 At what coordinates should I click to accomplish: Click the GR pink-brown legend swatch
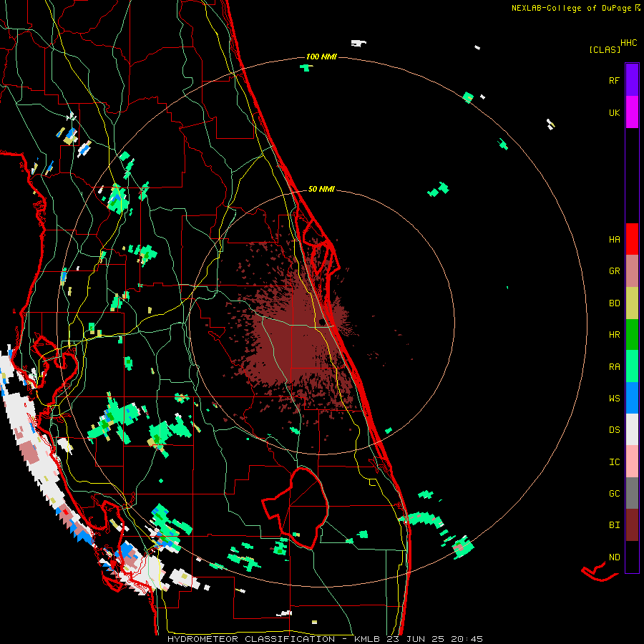click(x=632, y=271)
